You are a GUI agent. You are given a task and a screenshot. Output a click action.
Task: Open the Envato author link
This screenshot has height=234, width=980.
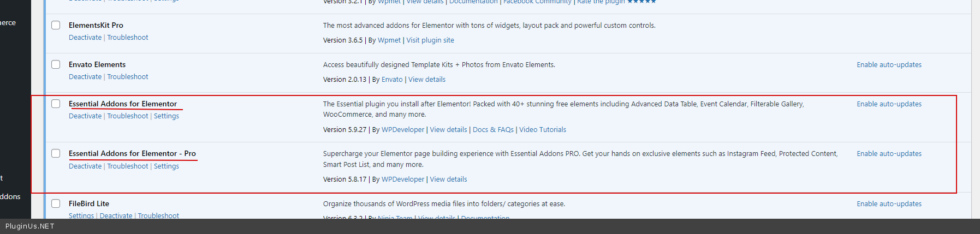coord(392,80)
